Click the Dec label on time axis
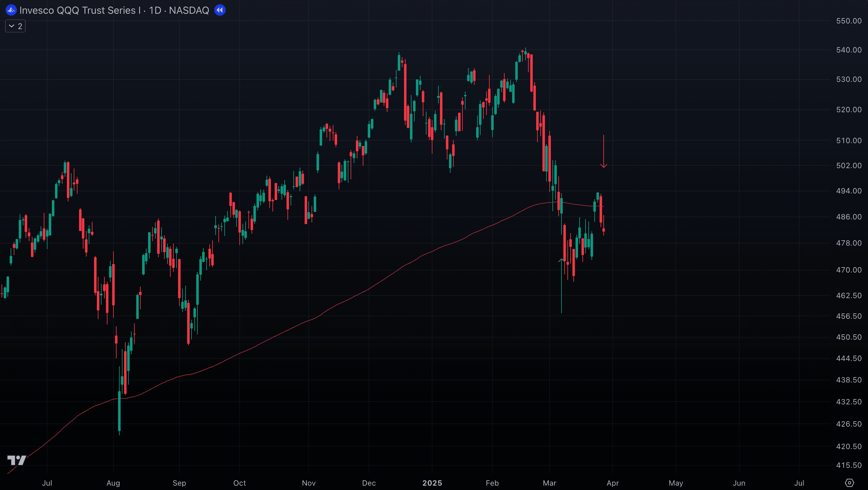The width and height of the screenshot is (868, 490). pyautogui.click(x=369, y=483)
